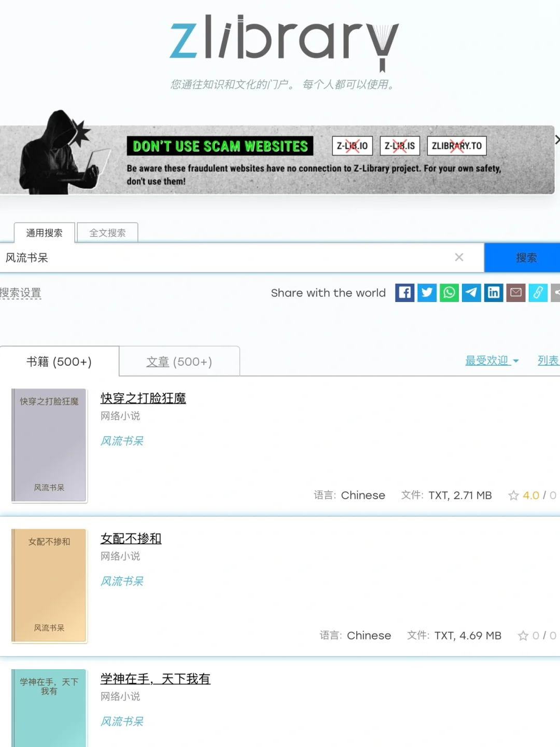Click the scam websites warning banner
This screenshot has height=747, width=560.
277,160
